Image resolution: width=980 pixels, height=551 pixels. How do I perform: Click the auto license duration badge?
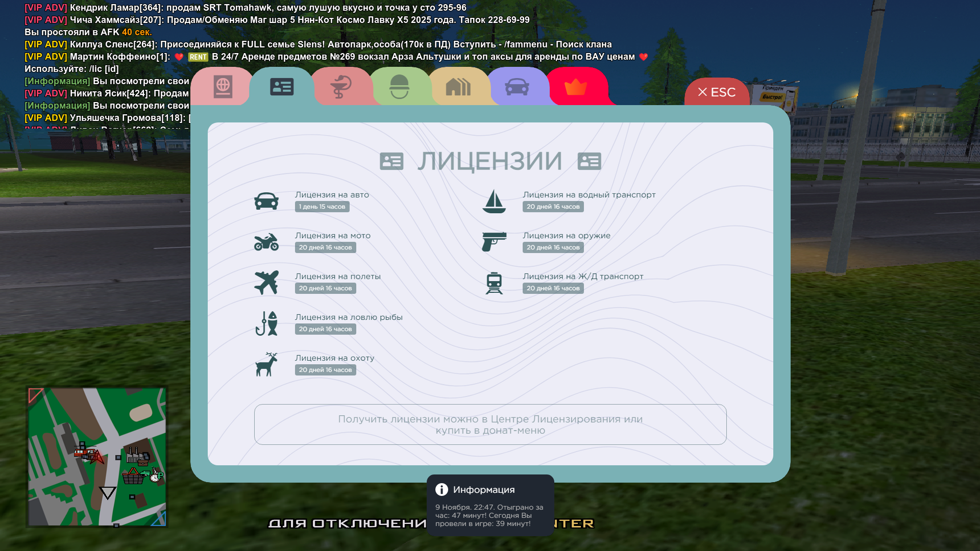(x=322, y=207)
